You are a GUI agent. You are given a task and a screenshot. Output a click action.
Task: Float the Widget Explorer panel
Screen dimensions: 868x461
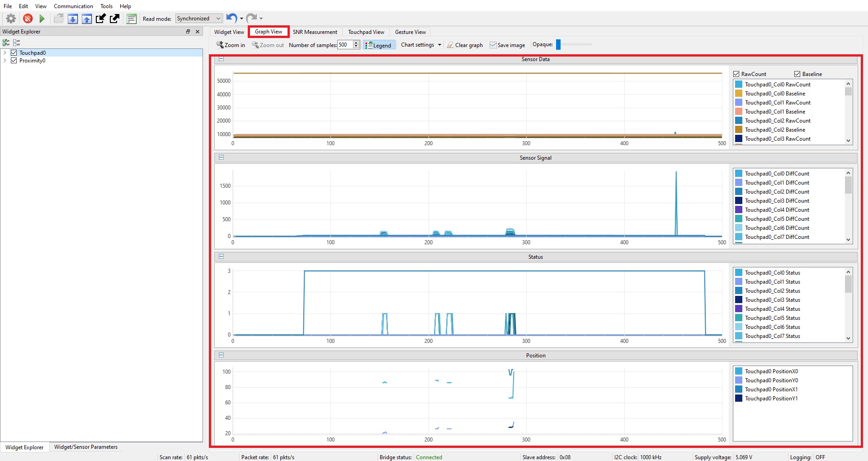(188, 32)
